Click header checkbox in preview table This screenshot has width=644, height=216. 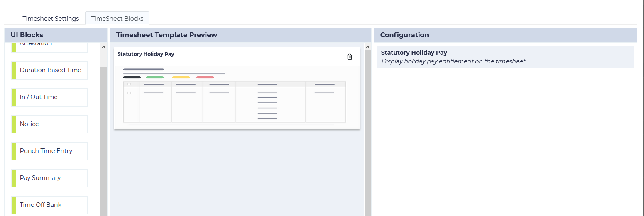(x=129, y=84)
